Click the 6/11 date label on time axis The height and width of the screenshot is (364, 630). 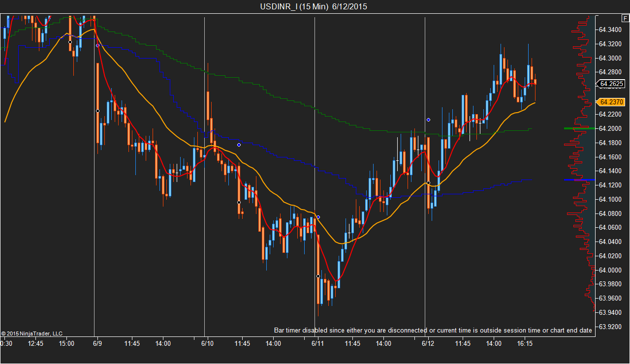coord(318,343)
